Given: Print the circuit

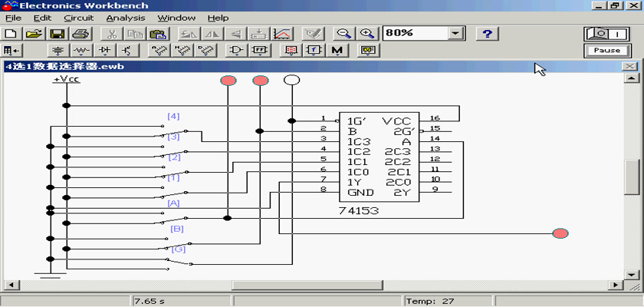Looking at the screenshot, I should pyautogui.click(x=80, y=34).
